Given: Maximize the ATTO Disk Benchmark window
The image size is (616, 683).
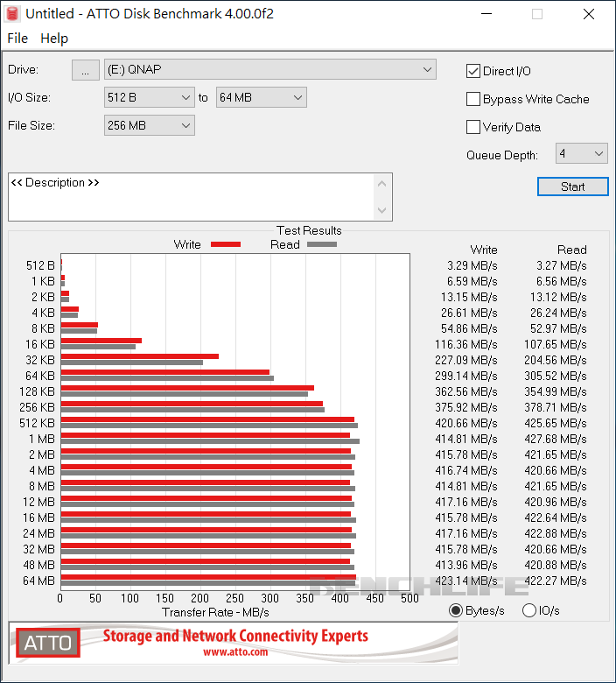Looking at the screenshot, I should coord(537,14).
